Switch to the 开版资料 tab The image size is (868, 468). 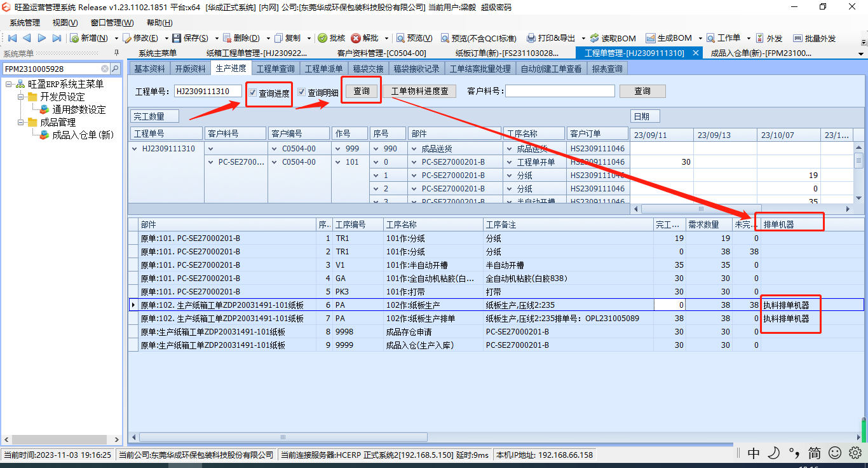(191, 69)
